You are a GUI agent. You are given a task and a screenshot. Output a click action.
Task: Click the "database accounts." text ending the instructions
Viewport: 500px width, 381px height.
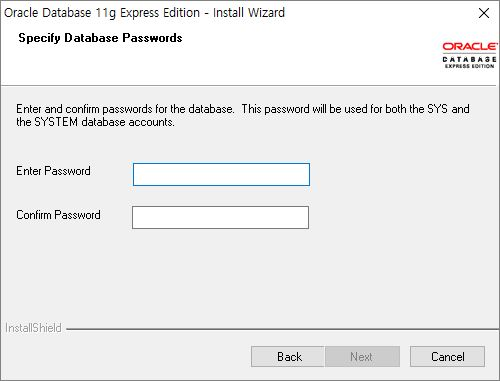tap(128, 122)
